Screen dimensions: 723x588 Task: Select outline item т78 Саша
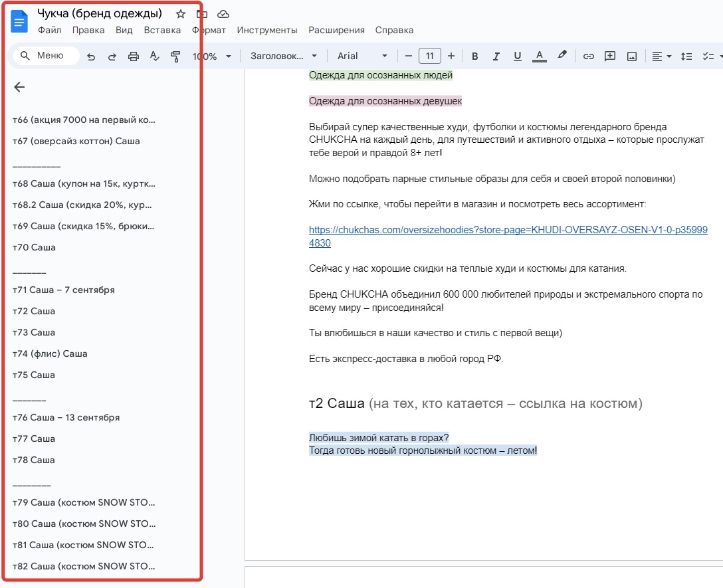click(x=34, y=460)
